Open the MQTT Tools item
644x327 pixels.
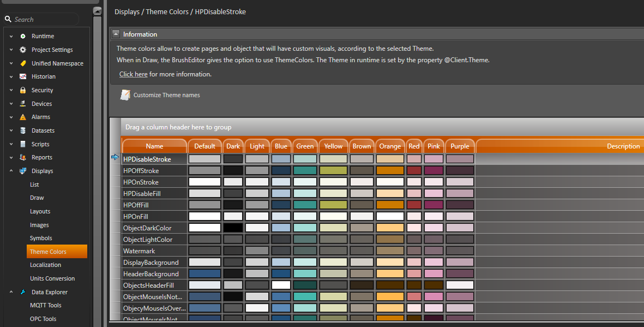pyautogui.click(x=45, y=305)
